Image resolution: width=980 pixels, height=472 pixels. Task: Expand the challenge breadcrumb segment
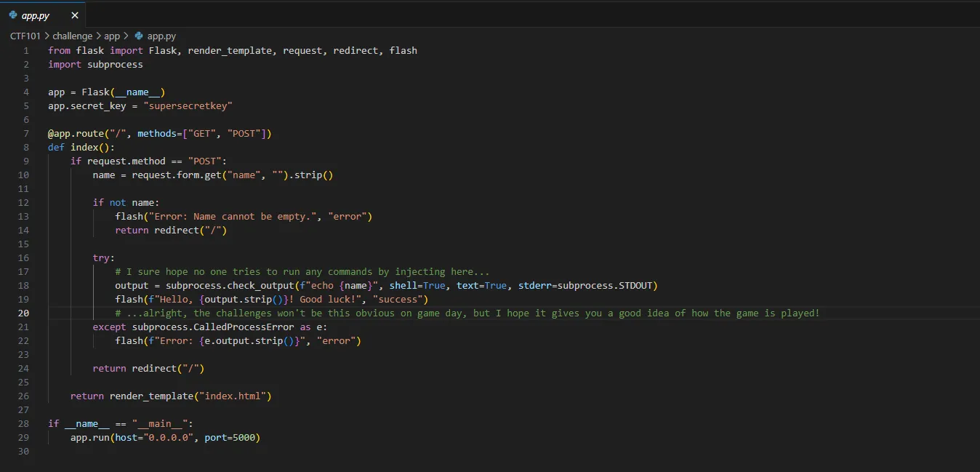click(72, 36)
